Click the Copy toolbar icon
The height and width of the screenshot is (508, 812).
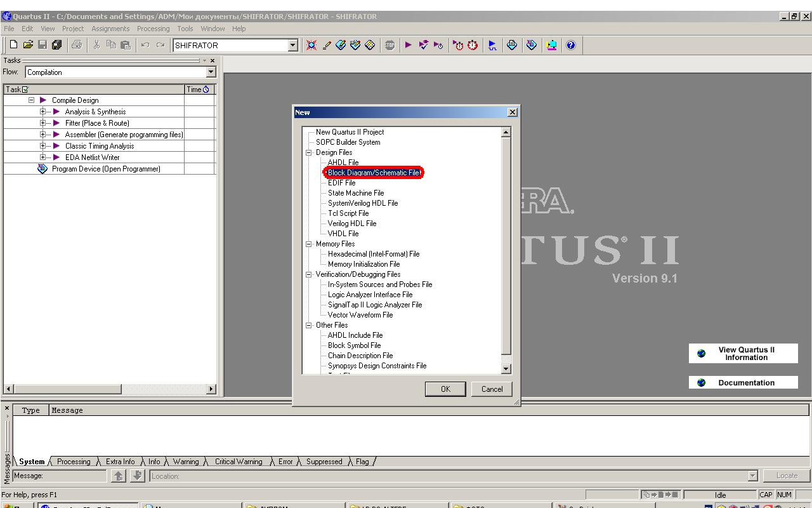pyautogui.click(x=111, y=45)
